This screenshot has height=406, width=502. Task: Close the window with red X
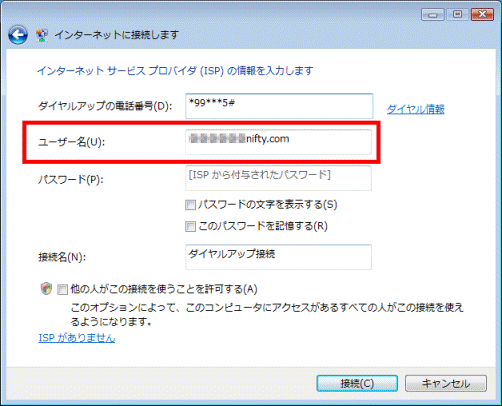[482, 15]
